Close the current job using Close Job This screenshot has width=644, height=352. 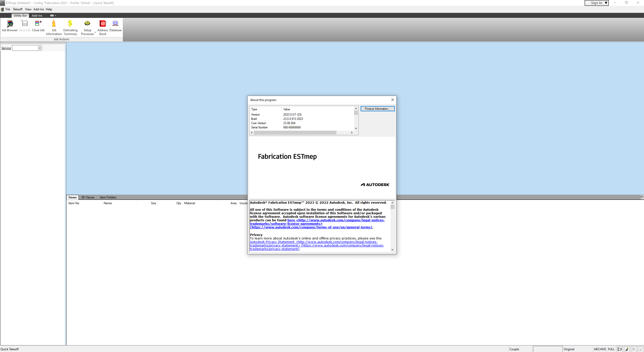[38, 26]
